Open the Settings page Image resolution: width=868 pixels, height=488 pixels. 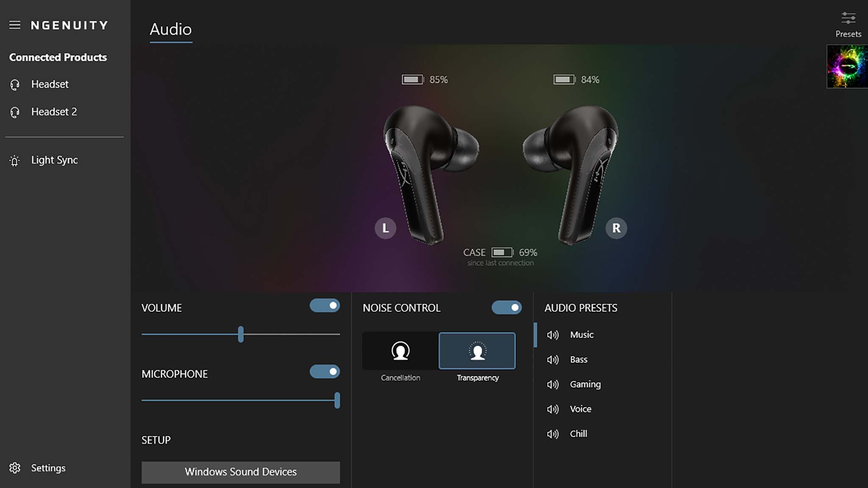point(48,468)
